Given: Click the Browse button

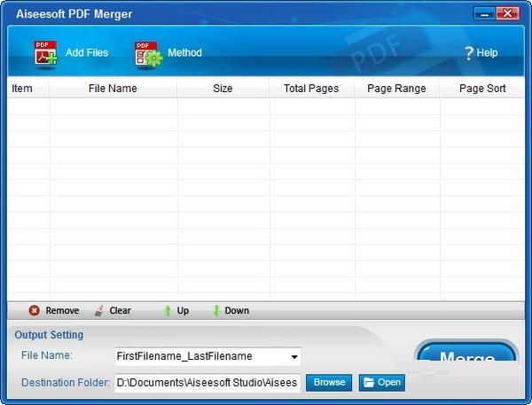Looking at the screenshot, I should pyautogui.click(x=329, y=383).
